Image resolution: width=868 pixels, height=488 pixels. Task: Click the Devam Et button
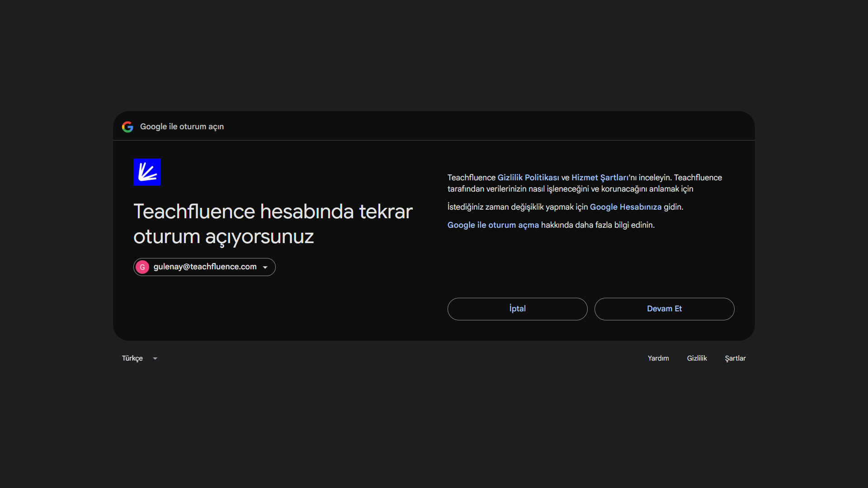point(665,309)
